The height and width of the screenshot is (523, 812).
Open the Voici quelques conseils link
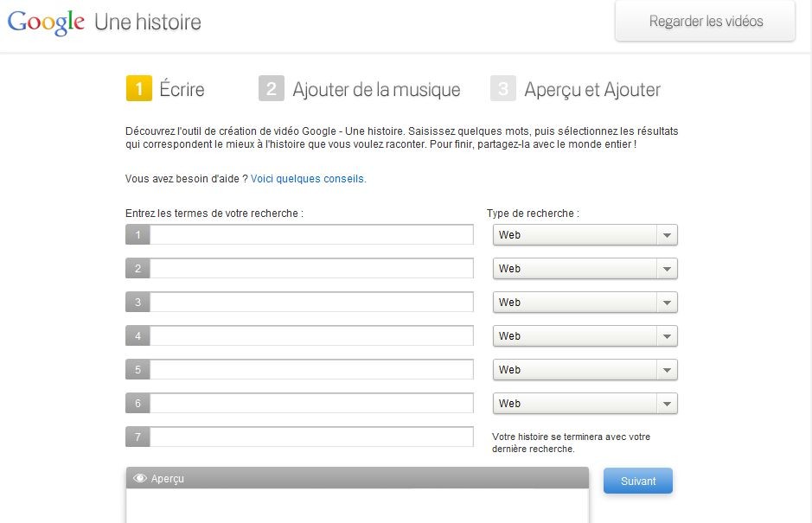308,179
